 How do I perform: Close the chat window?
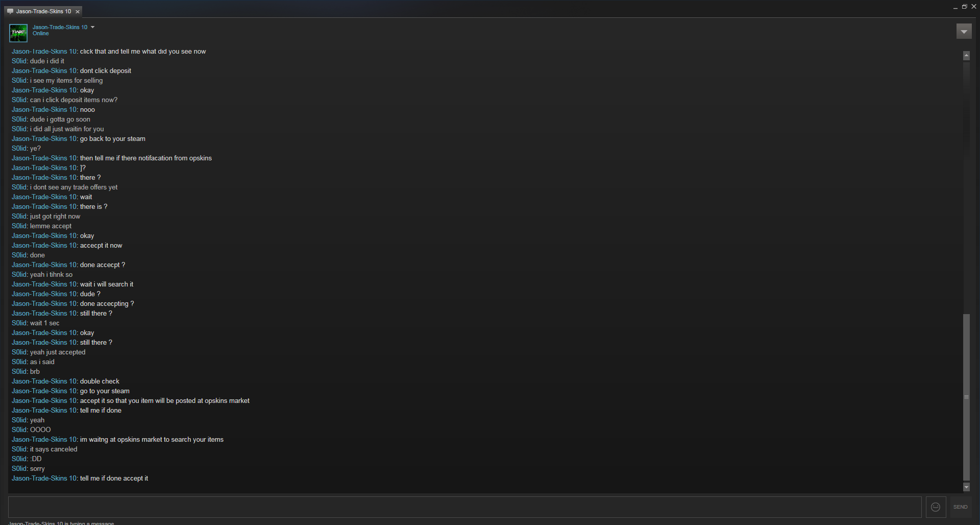pos(974,7)
